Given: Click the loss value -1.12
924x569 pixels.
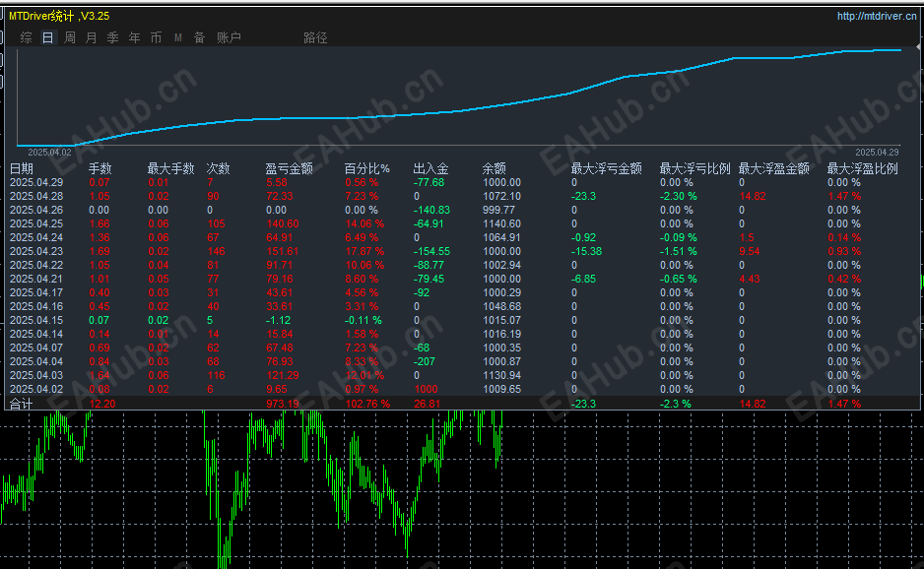Looking at the screenshot, I should click(278, 320).
